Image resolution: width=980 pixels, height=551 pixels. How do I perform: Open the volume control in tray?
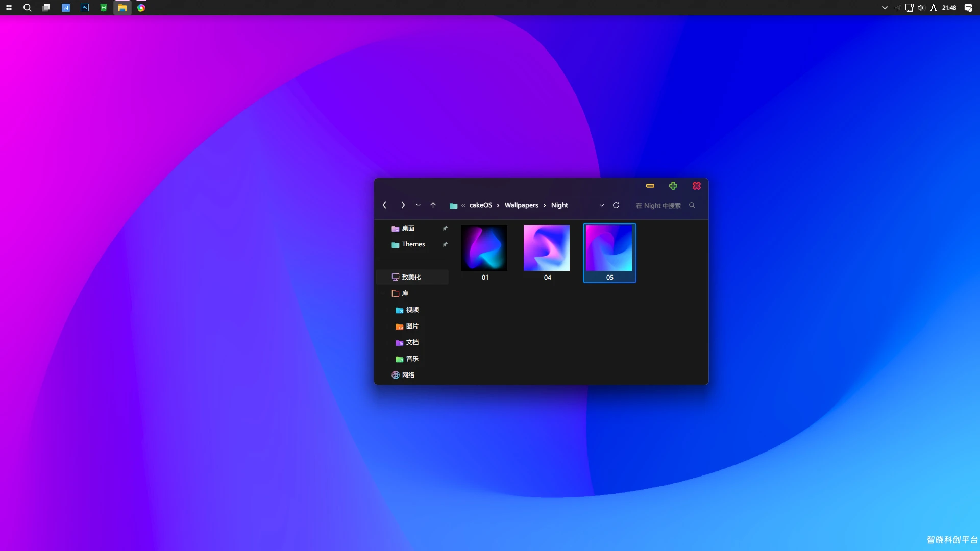921,8
